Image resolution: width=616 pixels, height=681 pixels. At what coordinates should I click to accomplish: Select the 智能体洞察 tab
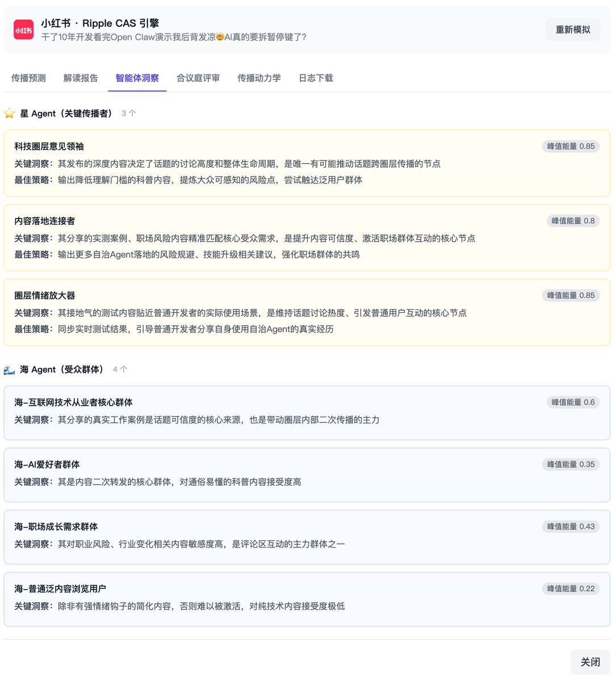pyautogui.click(x=137, y=78)
